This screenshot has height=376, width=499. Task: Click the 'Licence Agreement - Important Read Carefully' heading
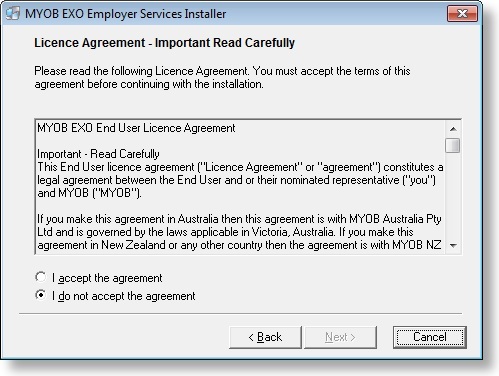[164, 43]
